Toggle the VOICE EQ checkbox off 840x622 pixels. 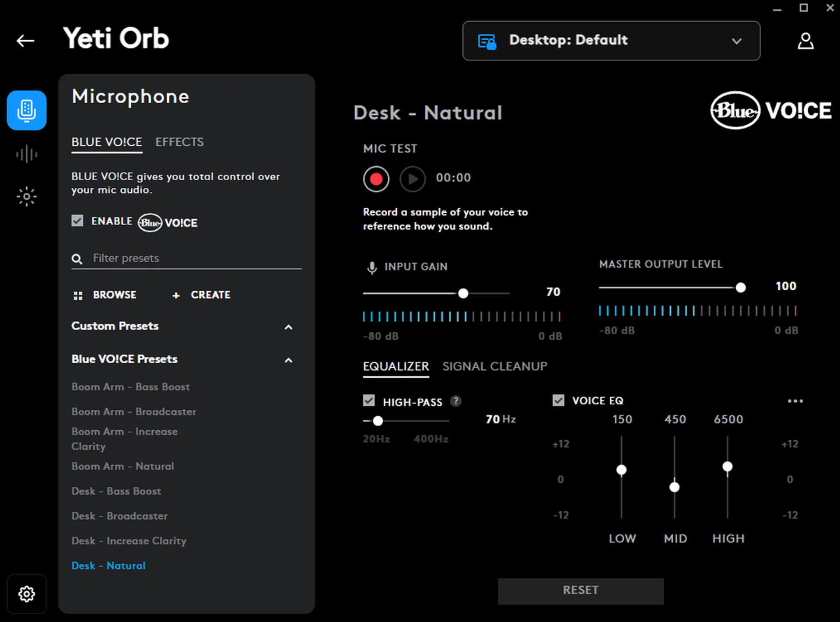558,400
